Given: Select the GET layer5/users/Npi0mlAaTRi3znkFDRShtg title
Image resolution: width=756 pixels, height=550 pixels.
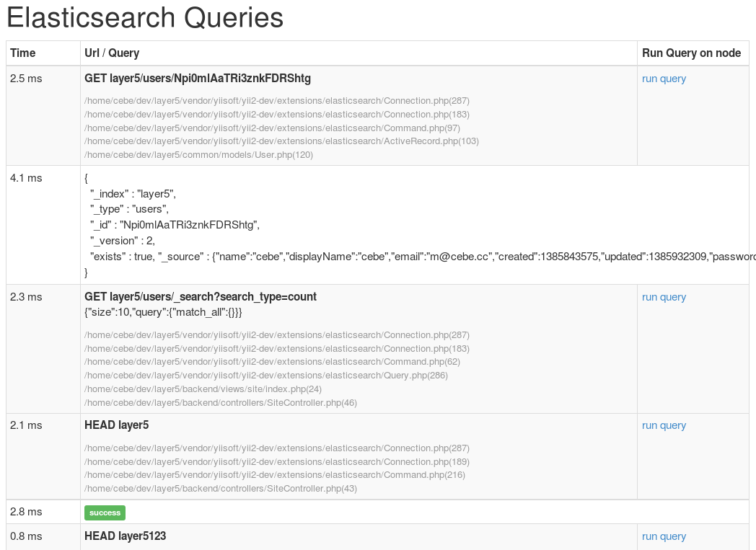Looking at the screenshot, I should click(x=198, y=79).
